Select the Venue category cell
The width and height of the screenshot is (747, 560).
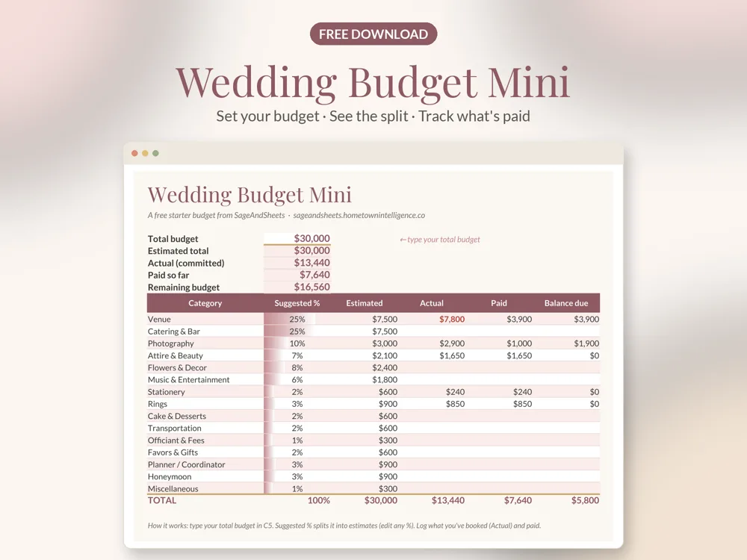205,319
